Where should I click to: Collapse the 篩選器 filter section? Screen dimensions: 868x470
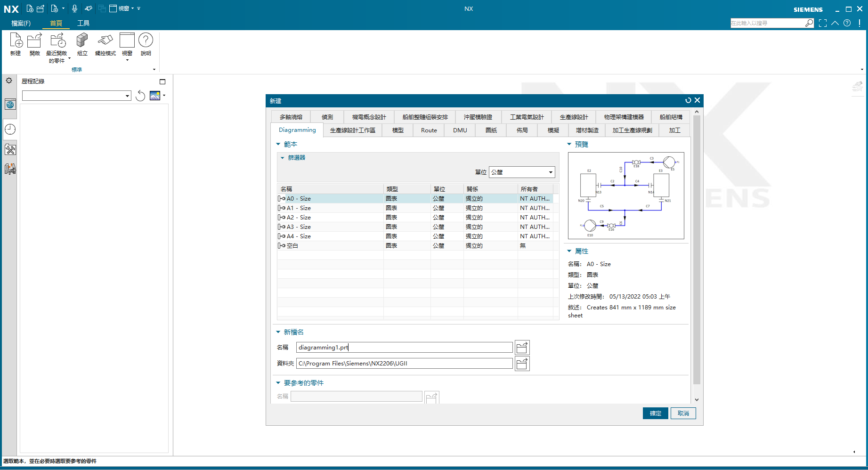tap(283, 158)
